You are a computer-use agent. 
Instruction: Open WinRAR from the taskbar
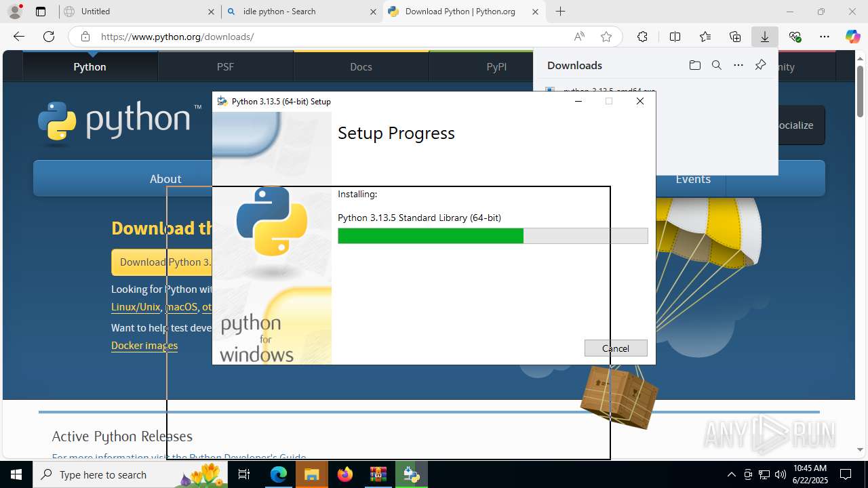tap(378, 474)
